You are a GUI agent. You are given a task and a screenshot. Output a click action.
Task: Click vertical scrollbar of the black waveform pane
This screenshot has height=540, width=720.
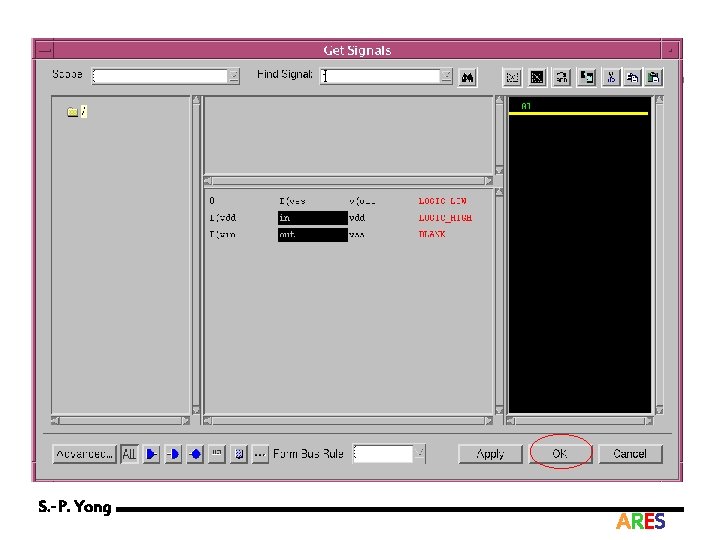point(659,255)
